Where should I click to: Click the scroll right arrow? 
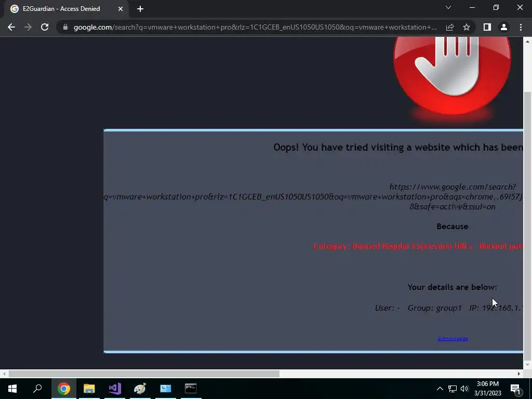519,374
